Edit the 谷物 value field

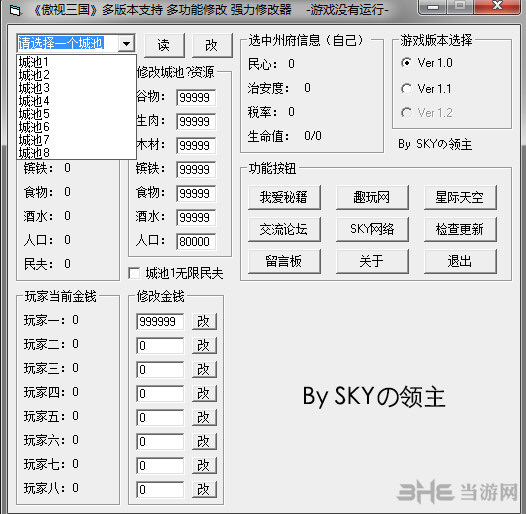click(x=196, y=98)
